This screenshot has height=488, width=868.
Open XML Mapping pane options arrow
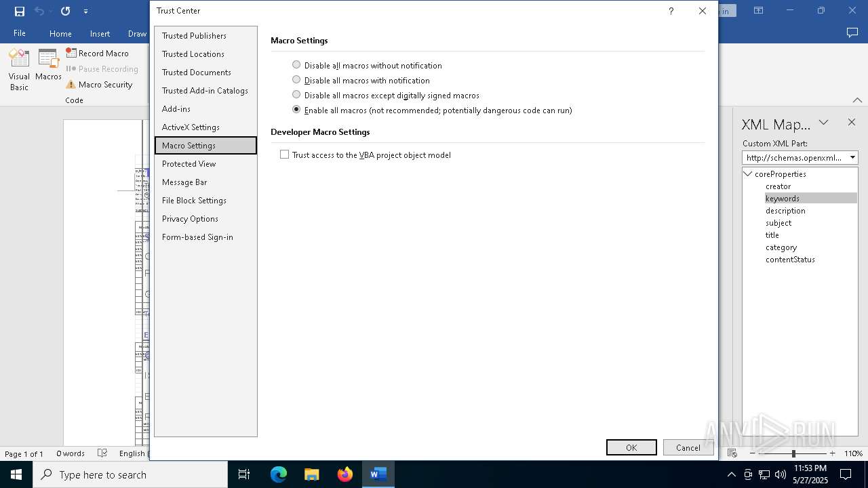pos(823,123)
